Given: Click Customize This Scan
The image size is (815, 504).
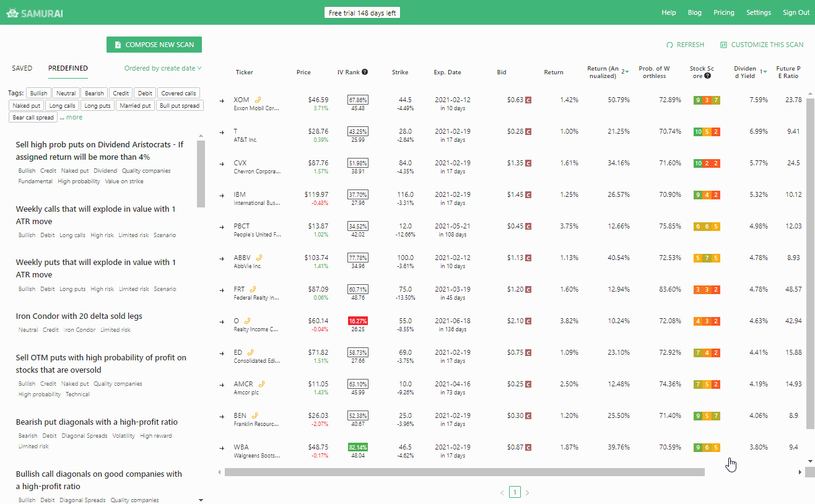Looking at the screenshot, I should click(x=762, y=45).
